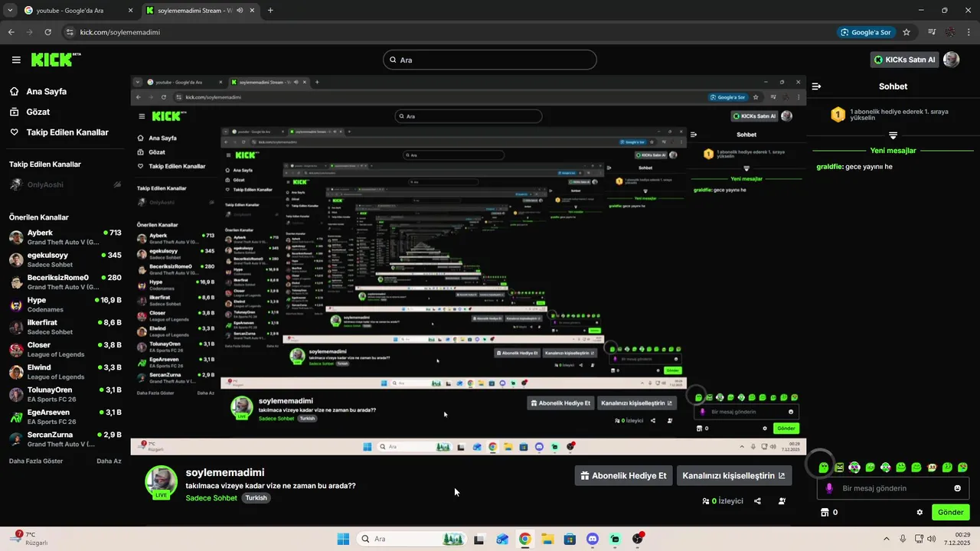Viewport: 980px width, 551px height.
Task: Bookmark this page with the star
Action: (906, 32)
